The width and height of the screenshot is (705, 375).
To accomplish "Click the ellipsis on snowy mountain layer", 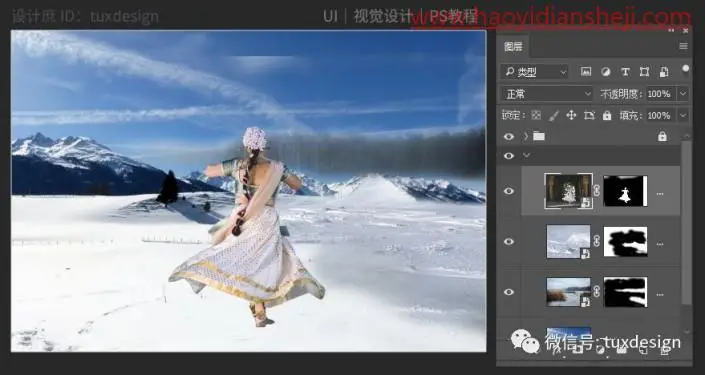I will [660, 244].
